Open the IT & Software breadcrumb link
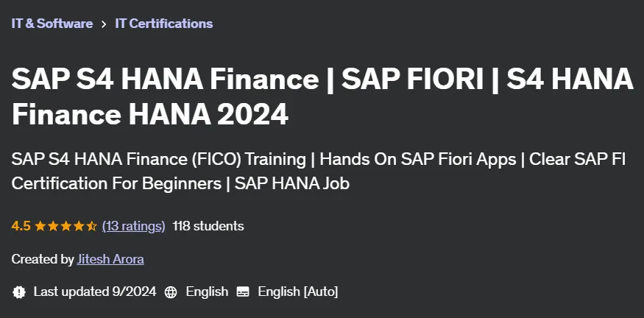This screenshot has width=644, height=318. pos(52,24)
